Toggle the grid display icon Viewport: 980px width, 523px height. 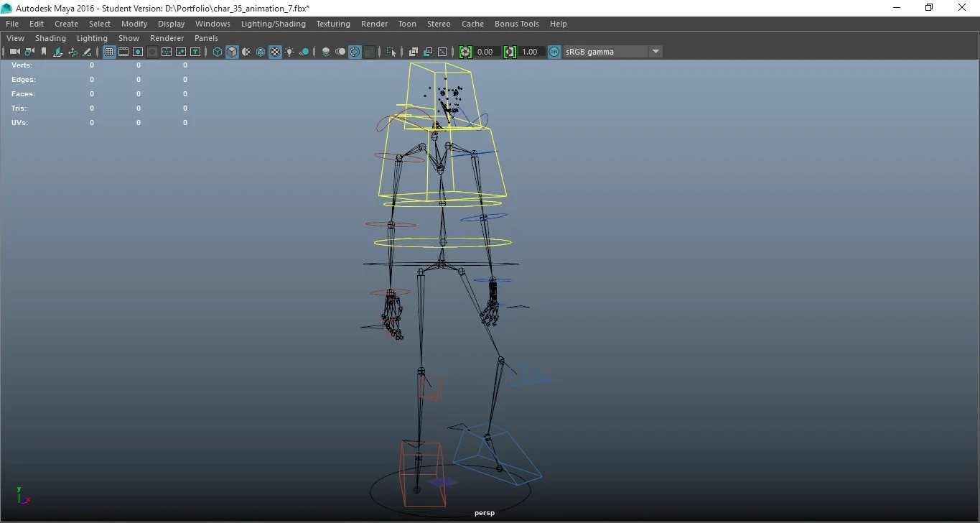coord(108,51)
